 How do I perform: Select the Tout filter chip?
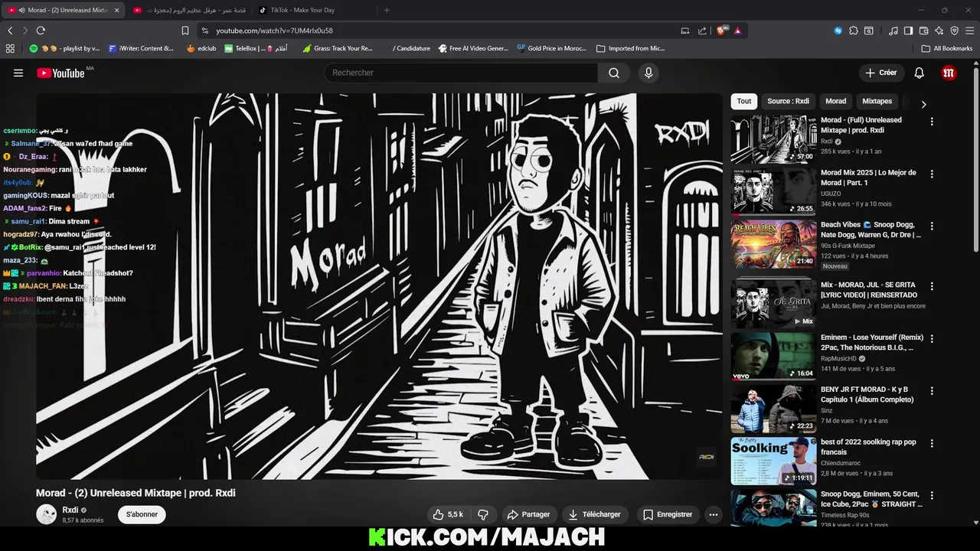pyautogui.click(x=744, y=101)
